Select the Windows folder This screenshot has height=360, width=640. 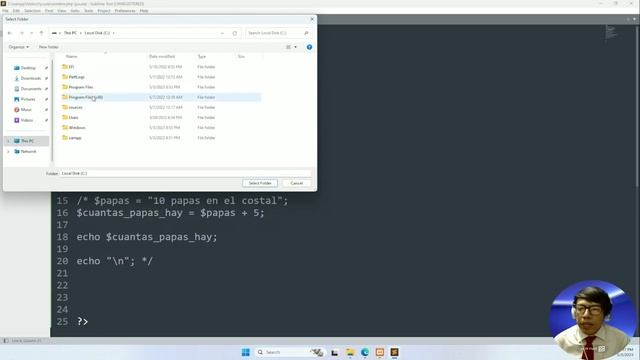coord(77,128)
